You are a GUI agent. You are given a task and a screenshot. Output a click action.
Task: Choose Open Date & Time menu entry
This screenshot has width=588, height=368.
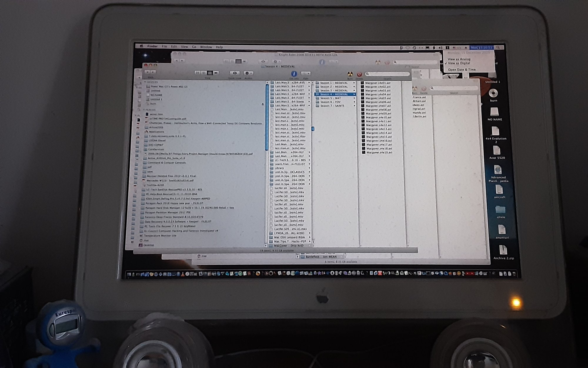coord(462,70)
